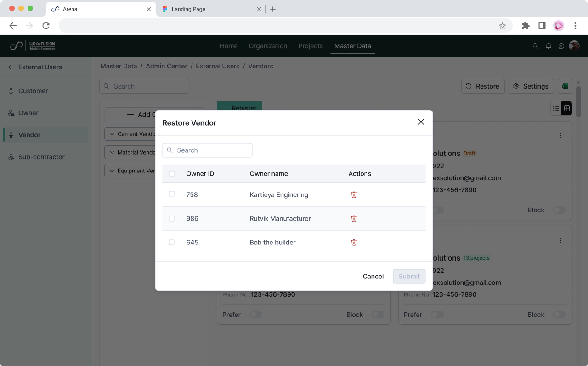
Task: Go to Projects nav tab
Action: [311, 46]
